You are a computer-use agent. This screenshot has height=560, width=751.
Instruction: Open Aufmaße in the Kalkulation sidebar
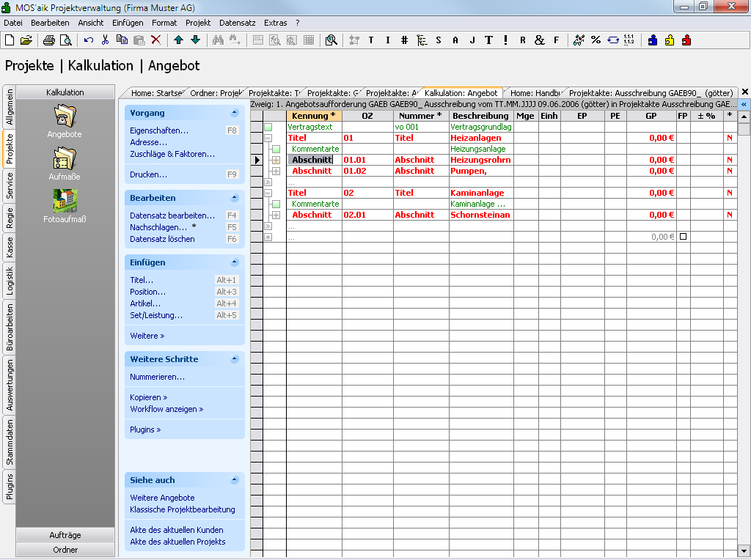tap(65, 164)
